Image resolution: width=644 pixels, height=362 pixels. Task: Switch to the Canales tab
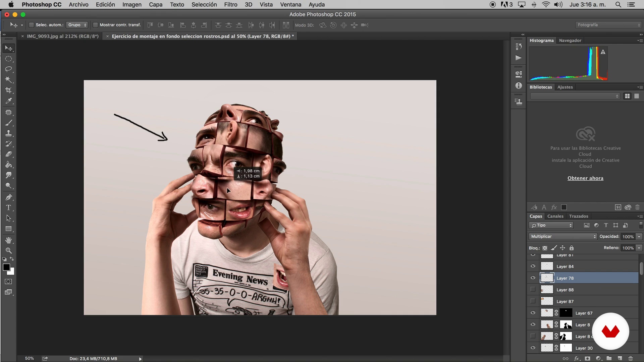click(555, 216)
